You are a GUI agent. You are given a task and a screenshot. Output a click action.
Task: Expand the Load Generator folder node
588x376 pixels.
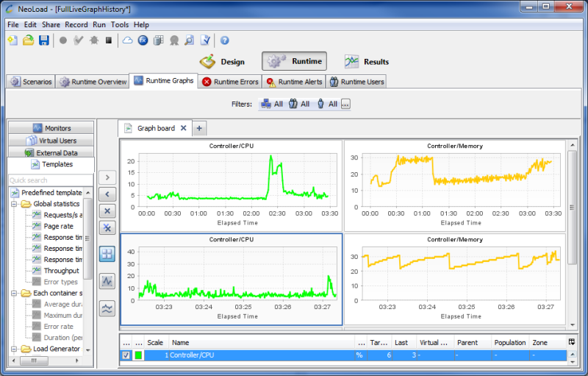(x=15, y=349)
